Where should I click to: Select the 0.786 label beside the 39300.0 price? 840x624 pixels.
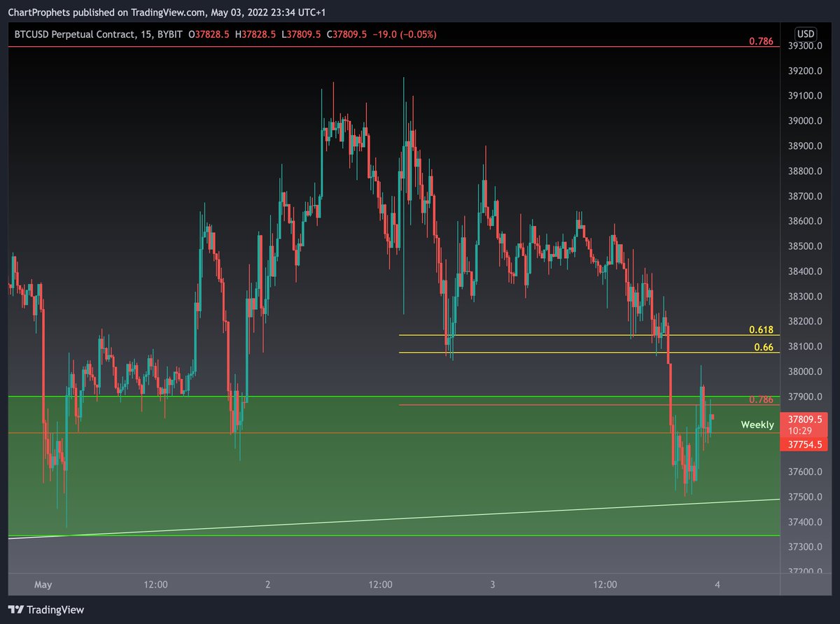tap(761, 41)
